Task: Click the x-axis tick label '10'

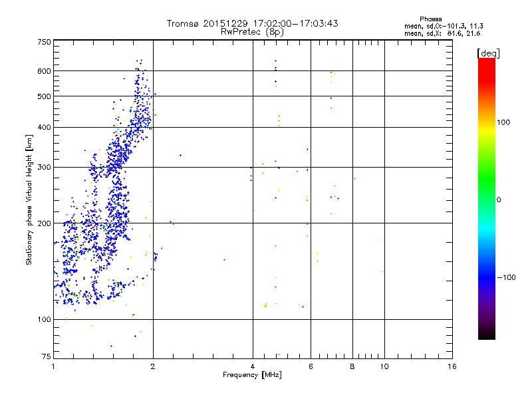Action: [x=384, y=366]
